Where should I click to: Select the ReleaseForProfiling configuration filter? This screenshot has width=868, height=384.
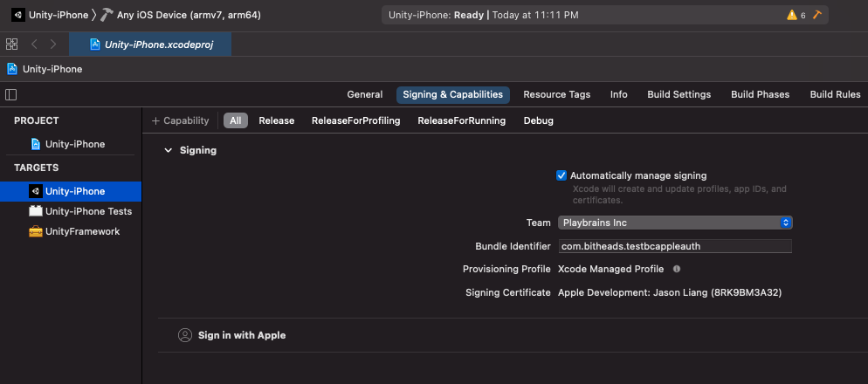pos(356,120)
